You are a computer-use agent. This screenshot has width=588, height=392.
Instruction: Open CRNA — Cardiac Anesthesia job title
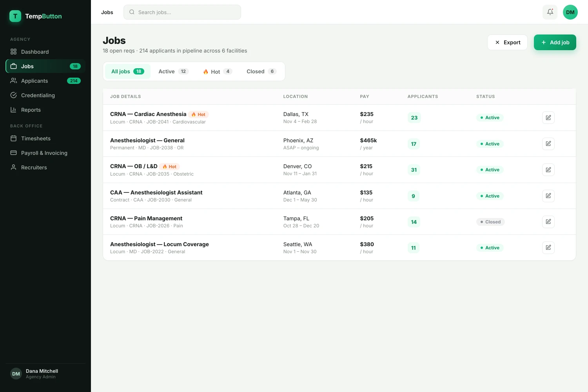click(x=148, y=114)
